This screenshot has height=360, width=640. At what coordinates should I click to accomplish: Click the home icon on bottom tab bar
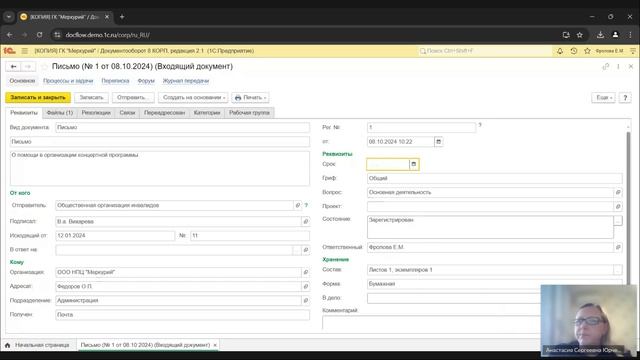7,345
